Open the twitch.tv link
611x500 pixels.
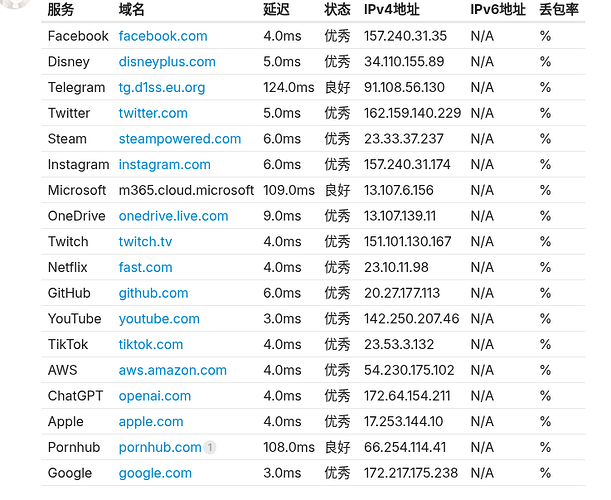click(x=145, y=242)
